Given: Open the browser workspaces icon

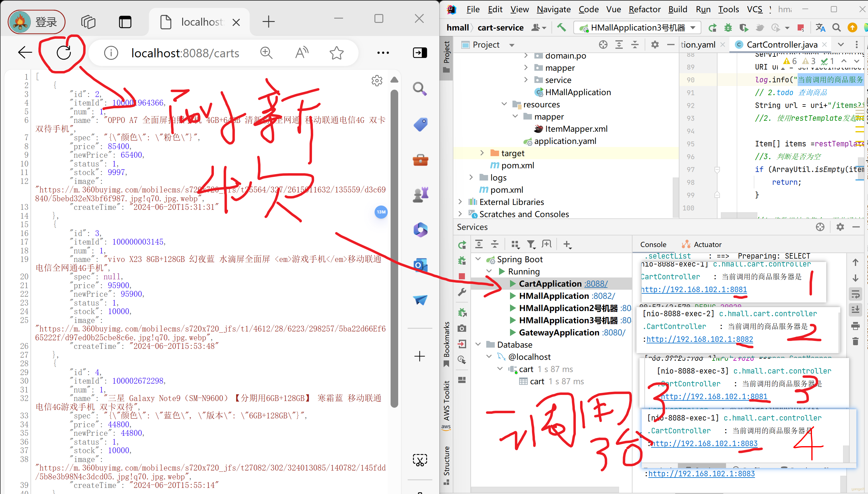Looking at the screenshot, I should [x=88, y=22].
